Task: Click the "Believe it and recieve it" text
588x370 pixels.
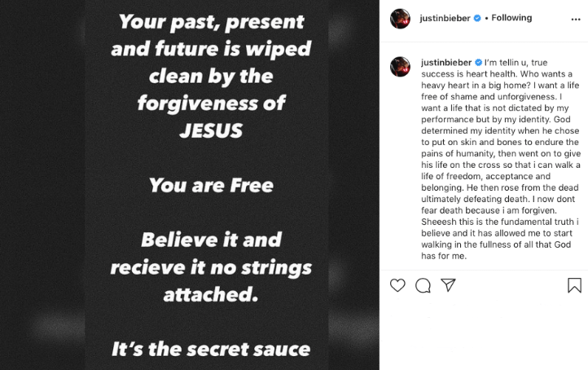Action: (x=211, y=240)
